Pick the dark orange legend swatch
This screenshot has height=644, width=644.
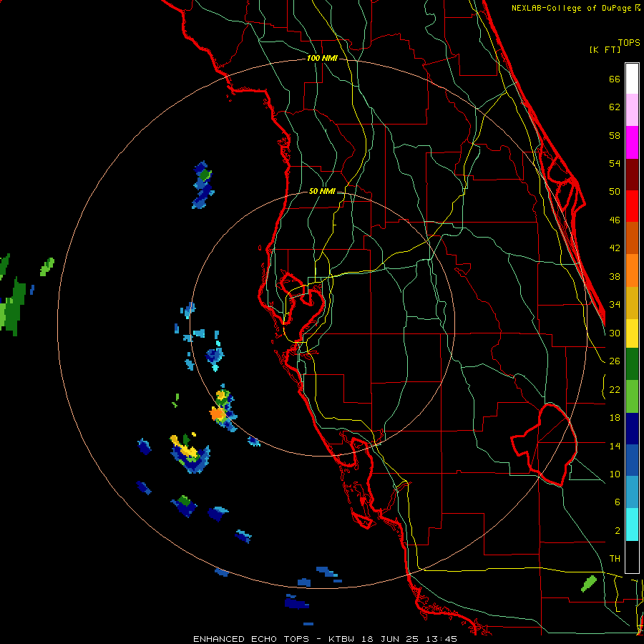tap(632, 238)
